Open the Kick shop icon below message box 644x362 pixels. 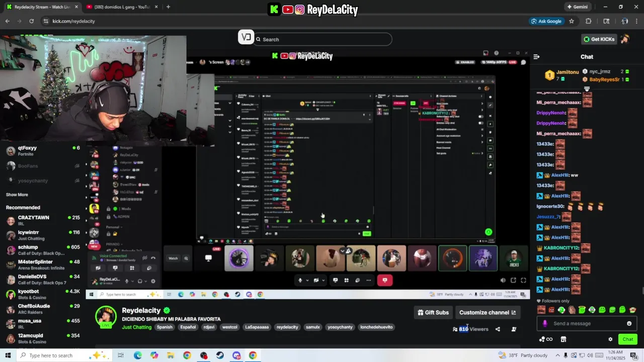pyautogui.click(x=563, y=339)
